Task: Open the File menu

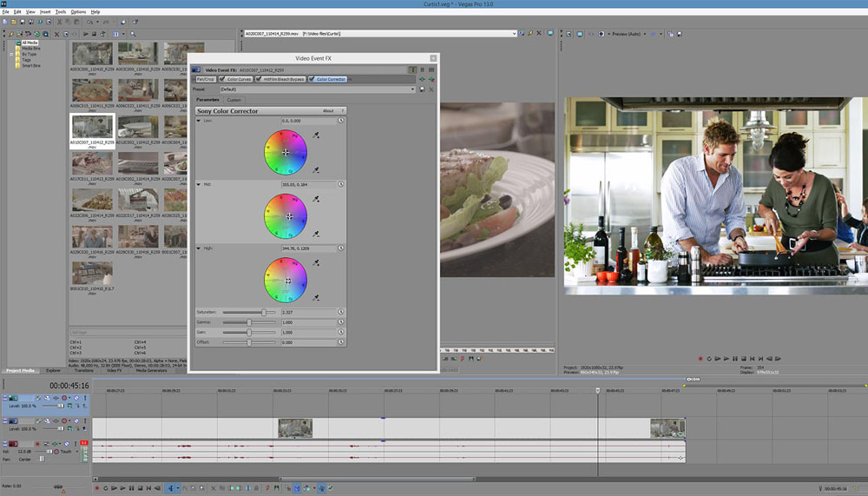Action: [5, 11]
